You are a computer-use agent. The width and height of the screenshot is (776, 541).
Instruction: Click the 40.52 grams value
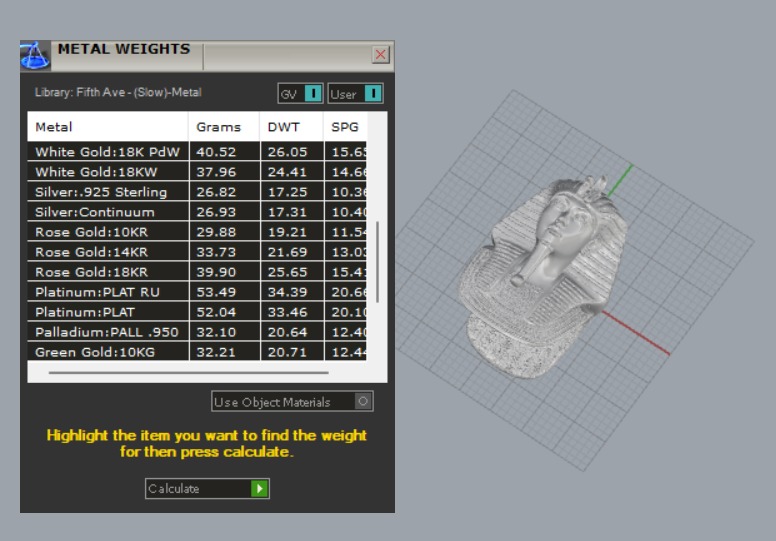coord(216,152)
